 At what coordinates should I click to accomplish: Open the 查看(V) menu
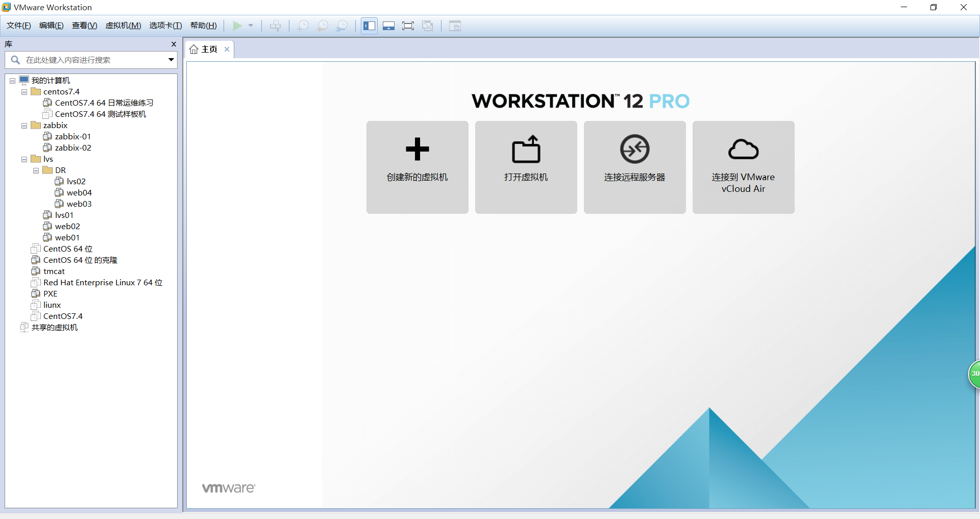pos(85,26)
